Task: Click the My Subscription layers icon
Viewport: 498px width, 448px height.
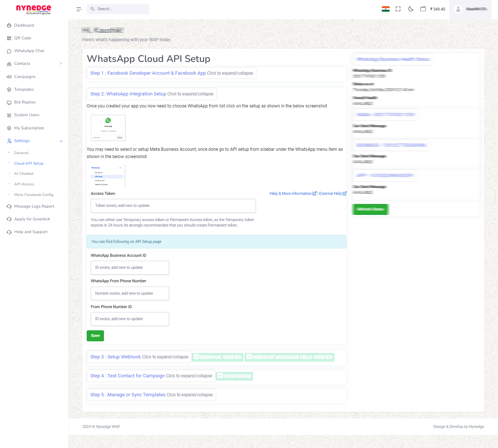Action: point(9,128)
